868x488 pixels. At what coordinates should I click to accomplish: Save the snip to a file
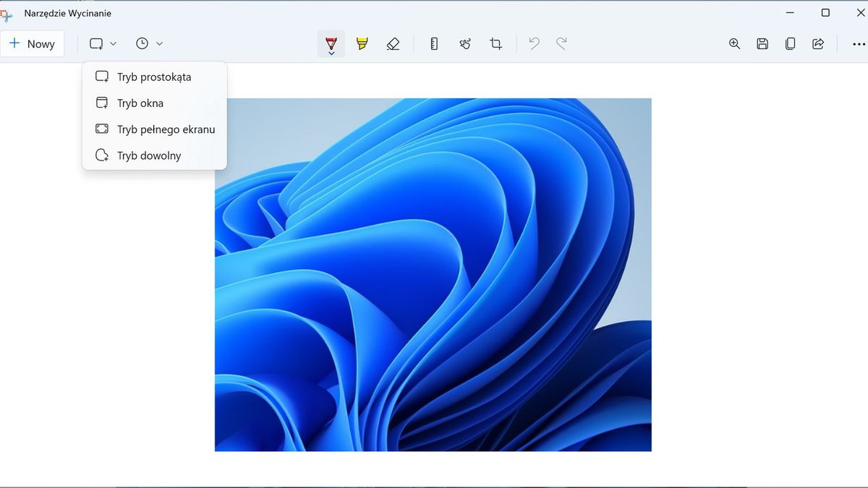762,43
